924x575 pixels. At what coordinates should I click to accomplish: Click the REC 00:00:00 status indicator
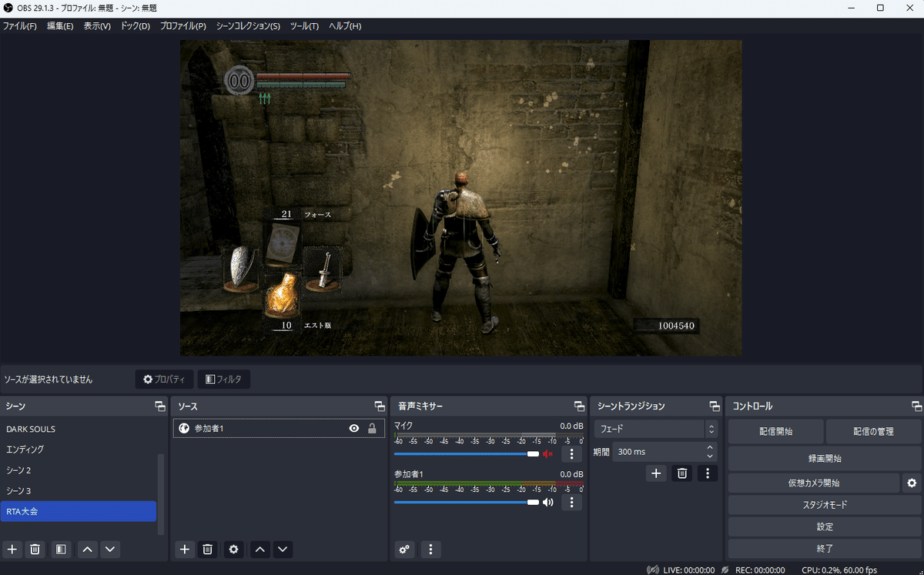[752, 570]
